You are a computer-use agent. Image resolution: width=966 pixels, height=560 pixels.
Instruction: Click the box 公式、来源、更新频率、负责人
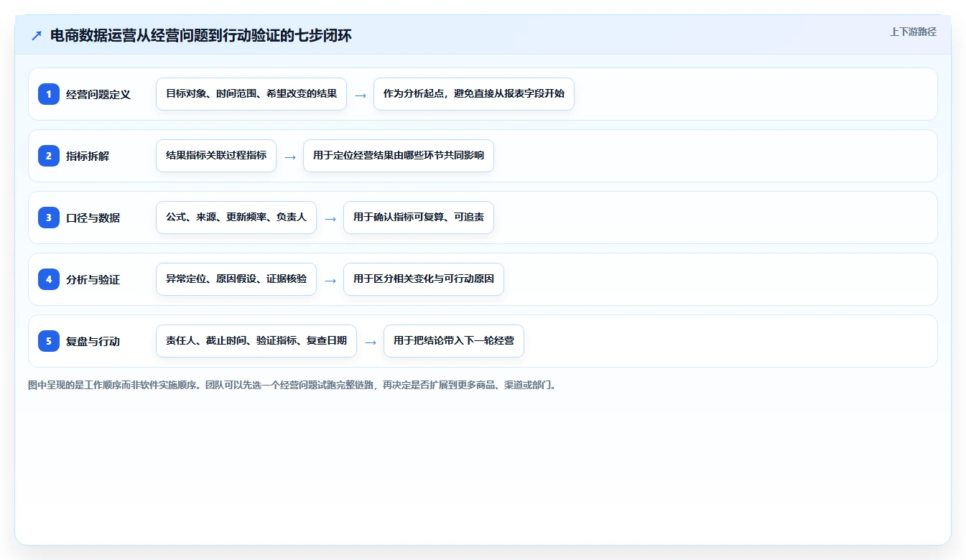236,218
